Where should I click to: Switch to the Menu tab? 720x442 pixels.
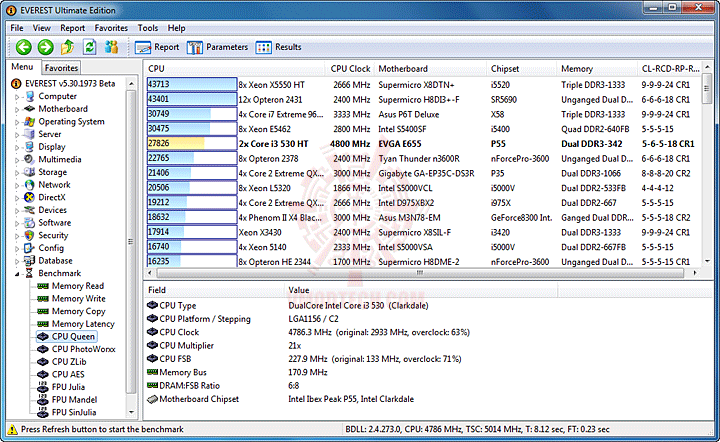pos(22,67)
